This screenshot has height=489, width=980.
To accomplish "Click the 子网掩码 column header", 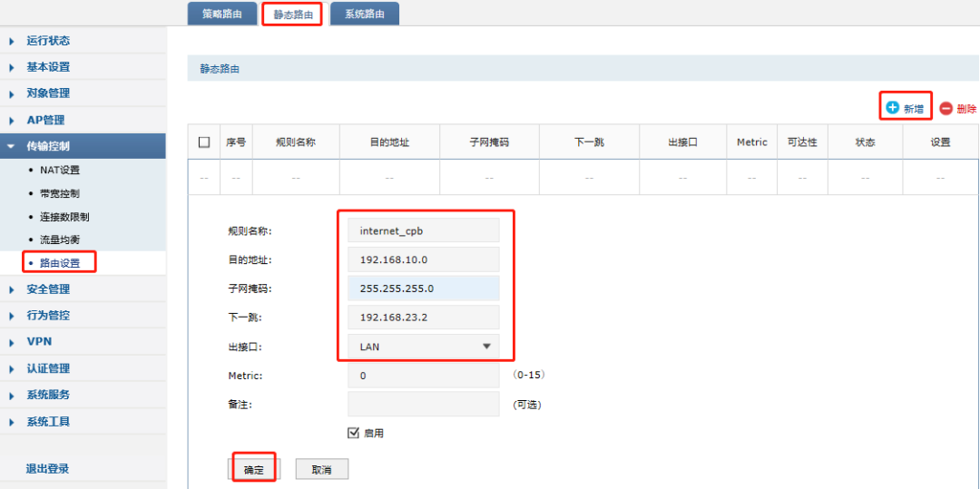I will tap(489, 142).
